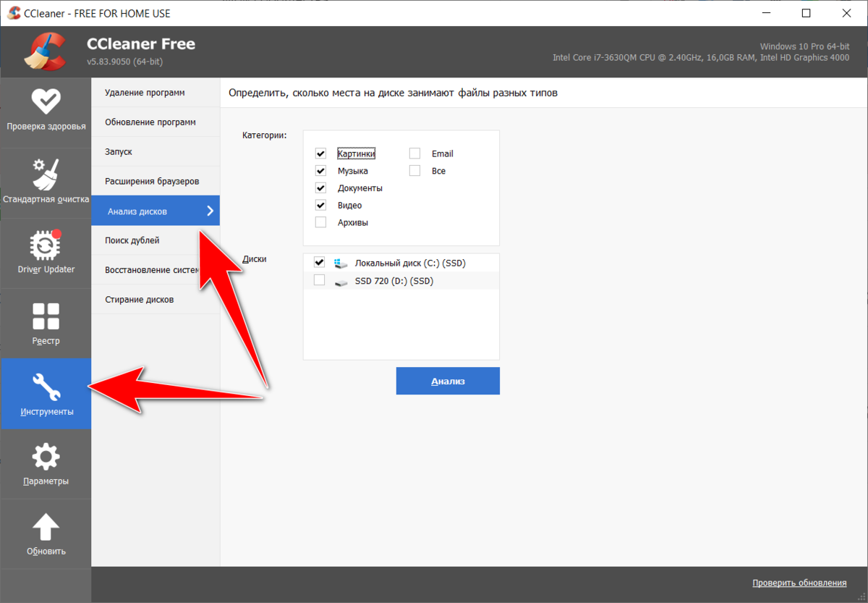
Task: Click the version v5.83.9050 (64-bit) text
Action: (125, 62)
